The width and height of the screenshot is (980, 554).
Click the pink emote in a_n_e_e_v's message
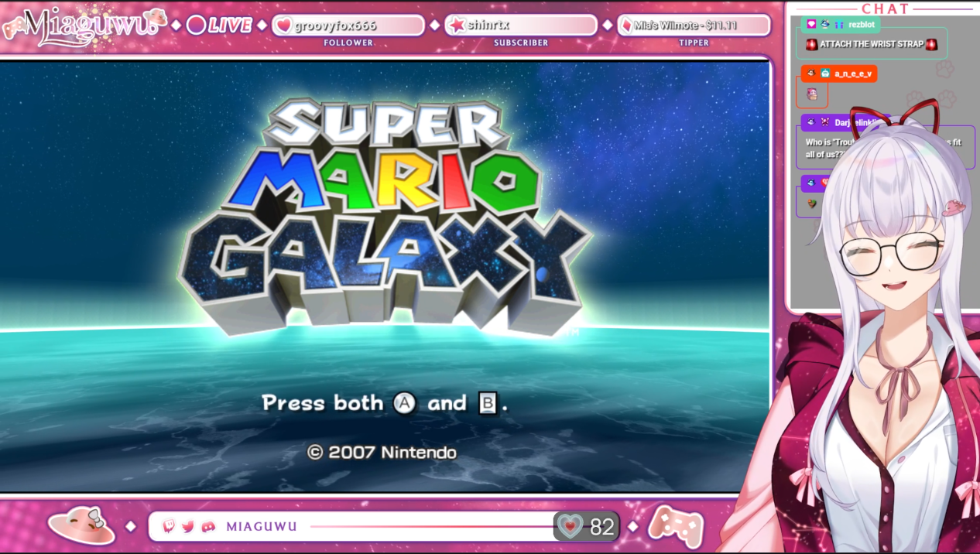811,94
